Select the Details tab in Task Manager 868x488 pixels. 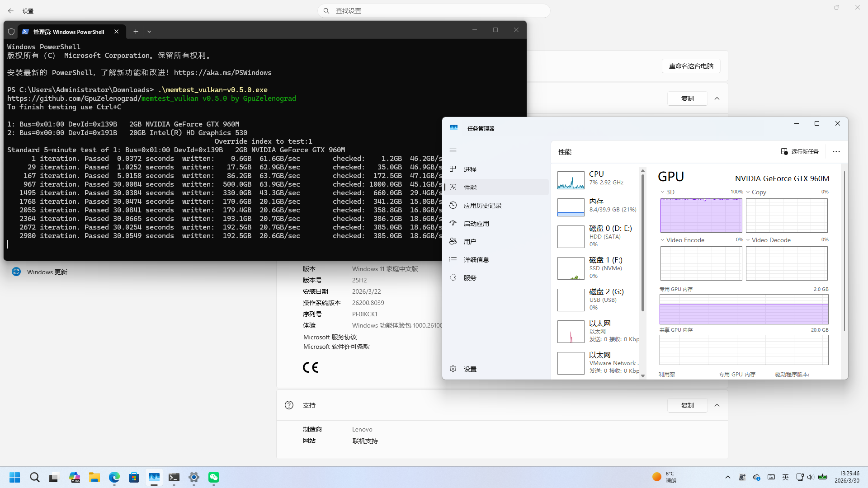pyautogui.click(x=476, y=260)
